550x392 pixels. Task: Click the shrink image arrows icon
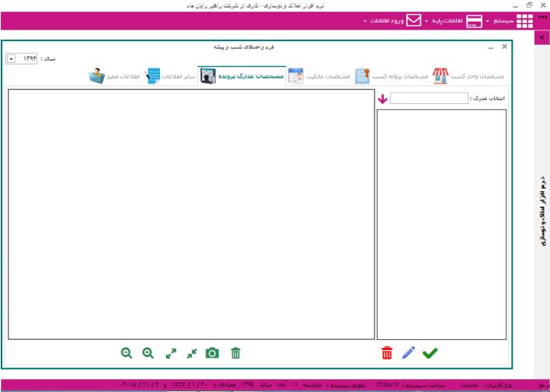click(192, 353)
